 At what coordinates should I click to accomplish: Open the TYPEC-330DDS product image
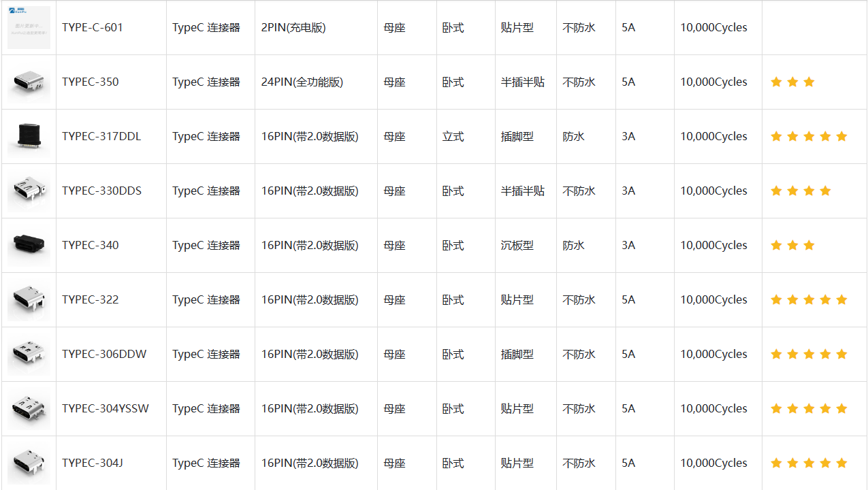point(29,191)
